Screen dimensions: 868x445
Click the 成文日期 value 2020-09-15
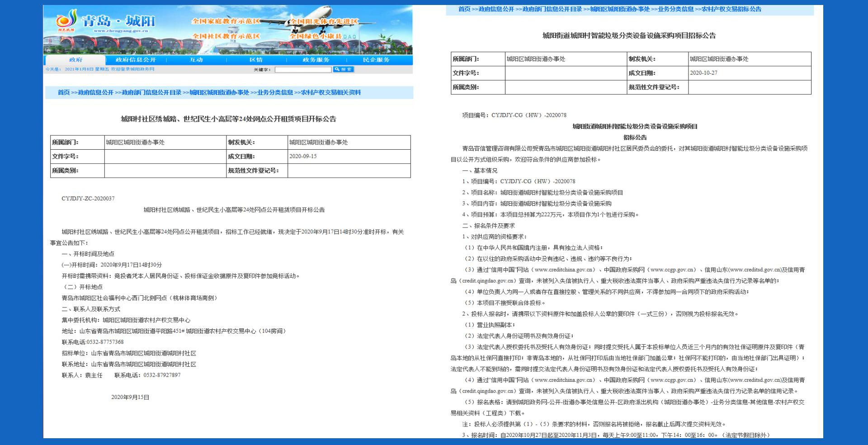[x=303, y=156]
